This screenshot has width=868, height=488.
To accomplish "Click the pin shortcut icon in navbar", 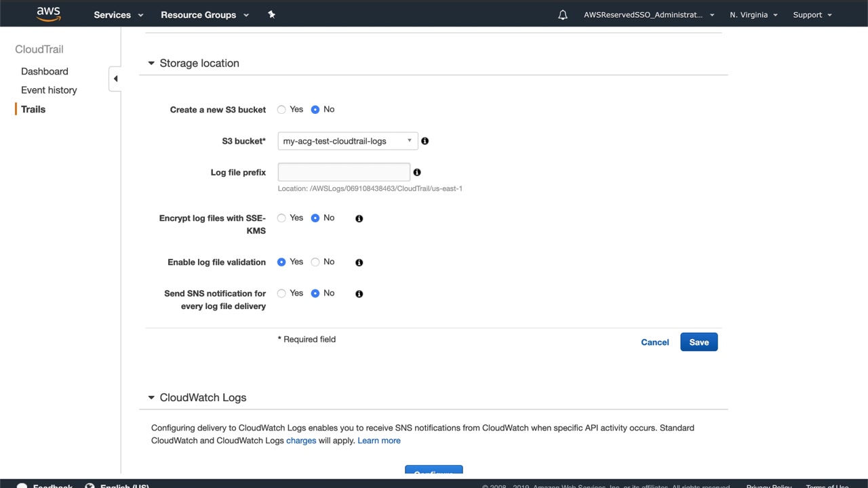I will [271, 14].
